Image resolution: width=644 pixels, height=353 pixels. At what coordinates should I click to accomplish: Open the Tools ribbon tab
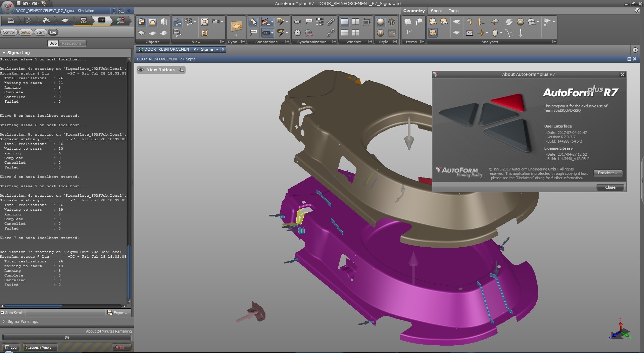click(x=453, y=11)
